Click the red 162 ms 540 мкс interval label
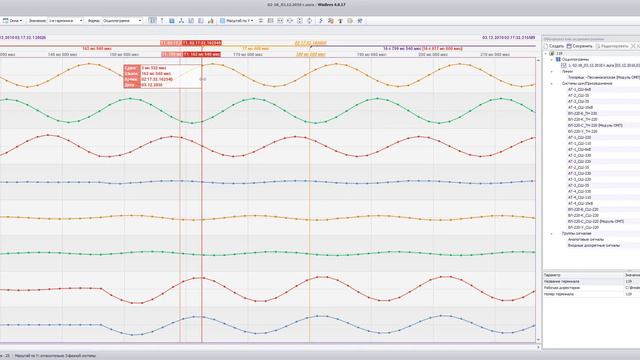 (x=97, y=49)
